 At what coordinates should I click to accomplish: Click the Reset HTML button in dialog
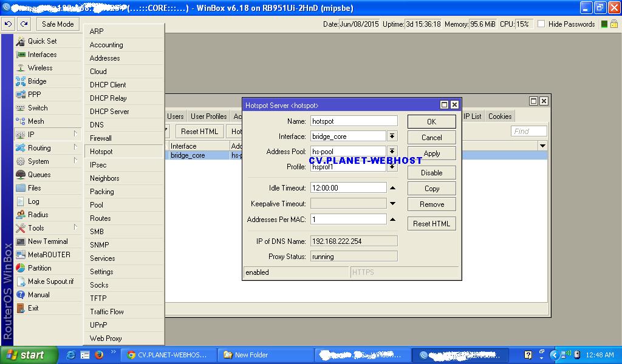[431, 224]
